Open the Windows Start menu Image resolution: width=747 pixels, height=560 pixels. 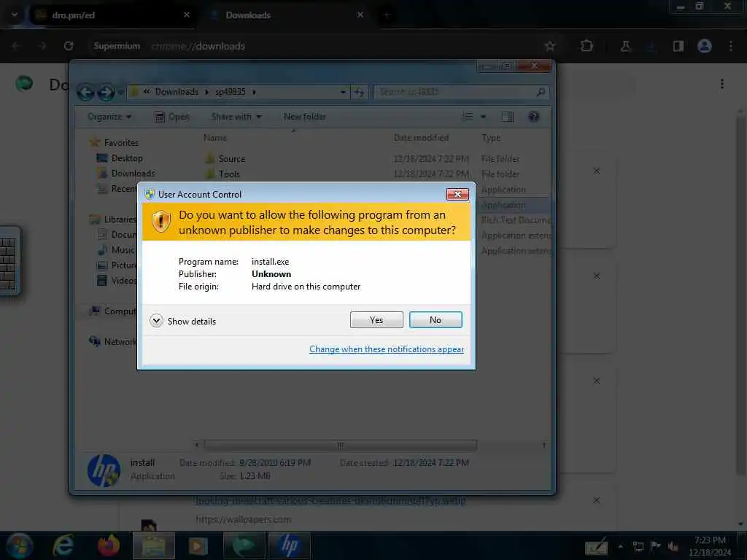[19, 545]
